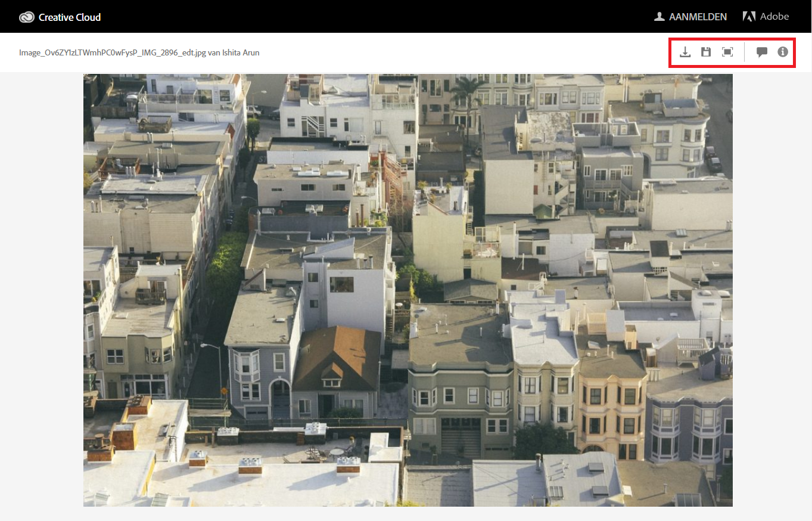Click AANMELDEN to sign in
This screenshot has height=521, width=812.
pos(690,17)
